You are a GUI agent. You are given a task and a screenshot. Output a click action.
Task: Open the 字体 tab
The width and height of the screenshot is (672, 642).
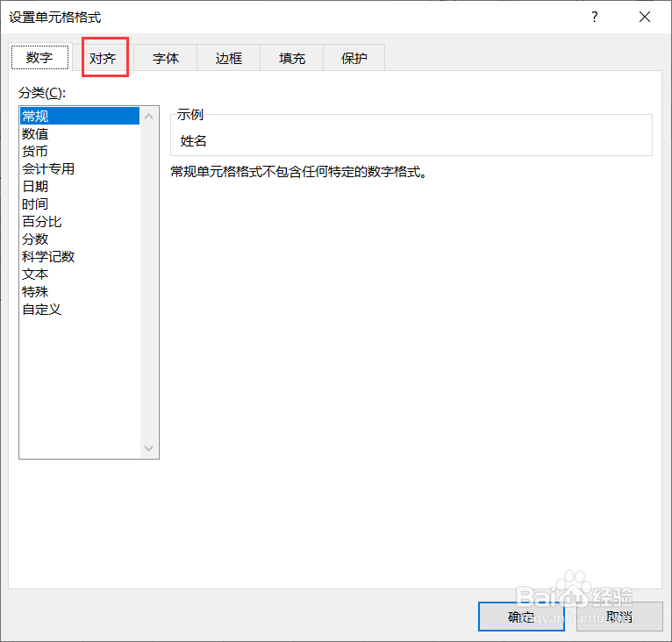pos(166,58)
